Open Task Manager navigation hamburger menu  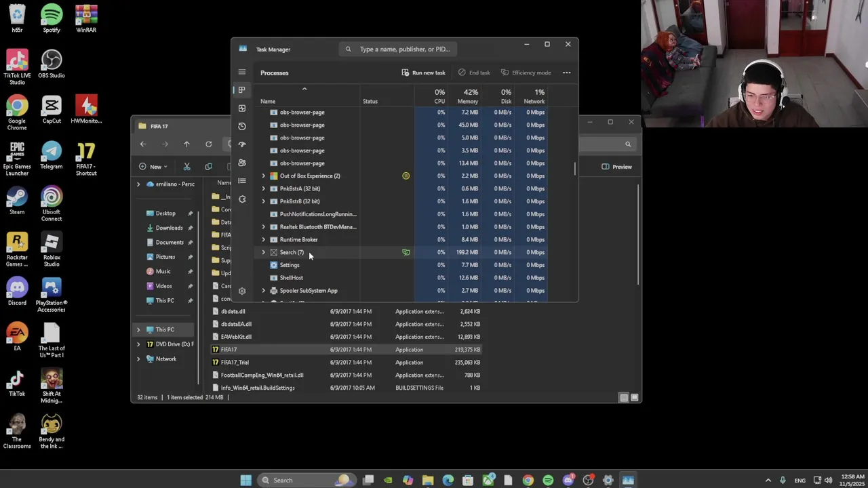click(241, 72)
